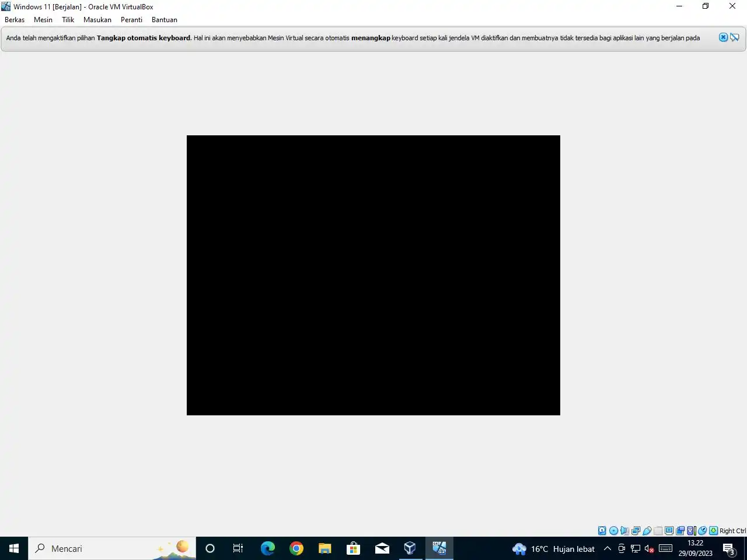Open the Masukan menu

[97, 20]
